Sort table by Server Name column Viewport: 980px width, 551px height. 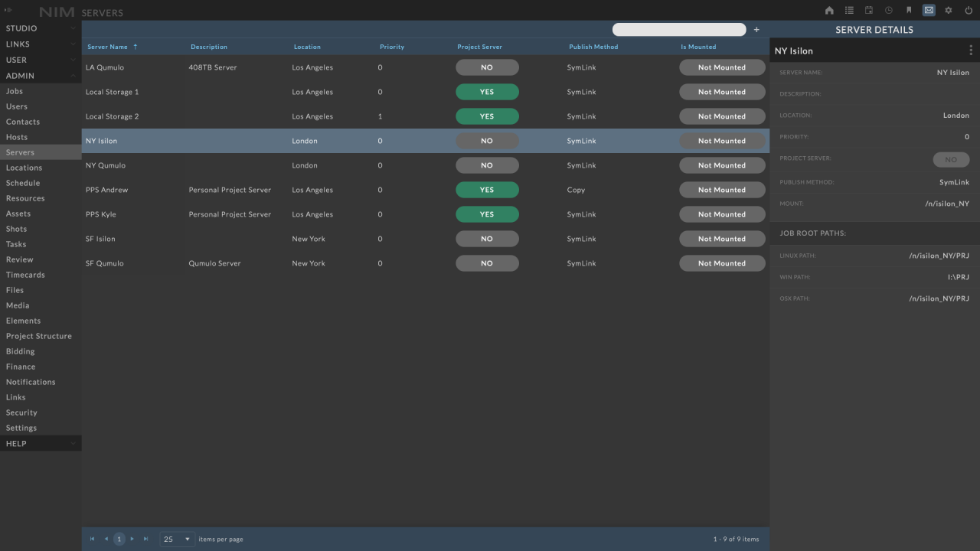click(x=108, y=47)
